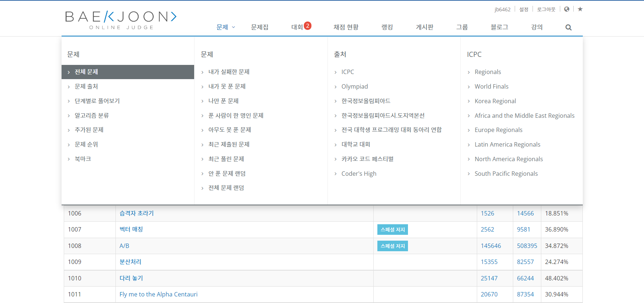Viewport: 644px width, 303px height.
Task: Pick 안 푼 문제 랜덤
Action: pyautogui.click(x=227, y=174)
